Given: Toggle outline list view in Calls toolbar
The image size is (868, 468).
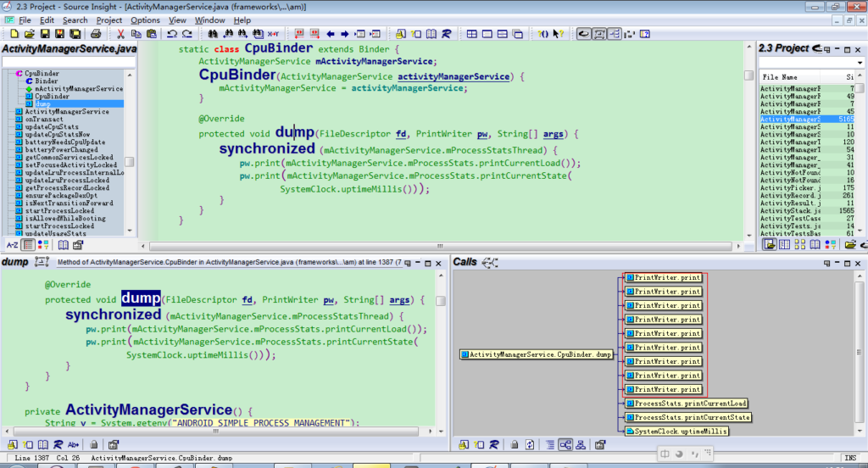Looking at the screenshot, I should click(x=549, y=445).
